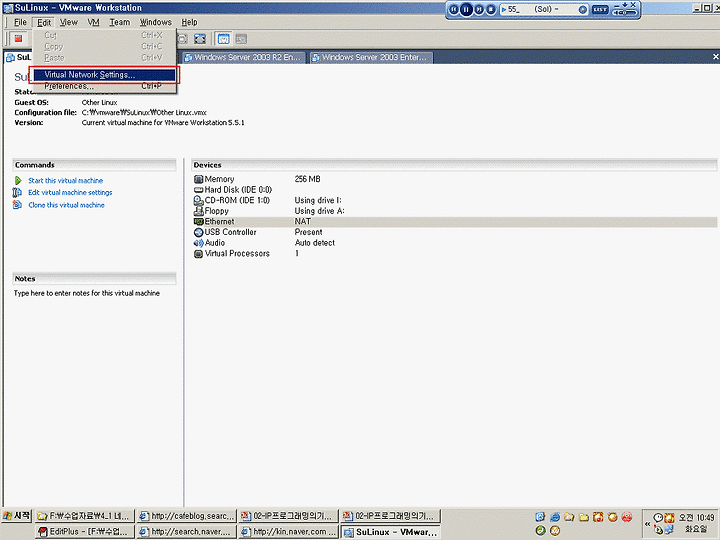Open the LIST button in media player widget
This screenshot has height=540, width=720.
(600, 9)
